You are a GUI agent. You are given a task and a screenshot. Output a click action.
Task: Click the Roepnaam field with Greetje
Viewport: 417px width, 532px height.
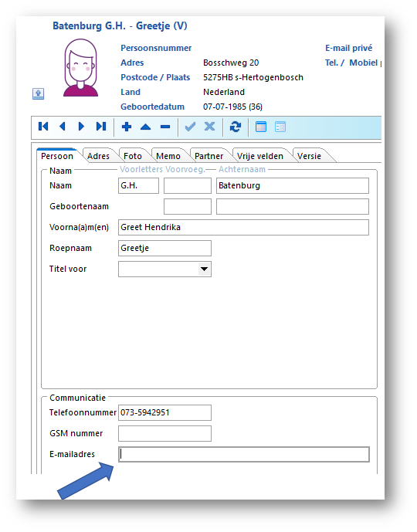coord(165,249)
